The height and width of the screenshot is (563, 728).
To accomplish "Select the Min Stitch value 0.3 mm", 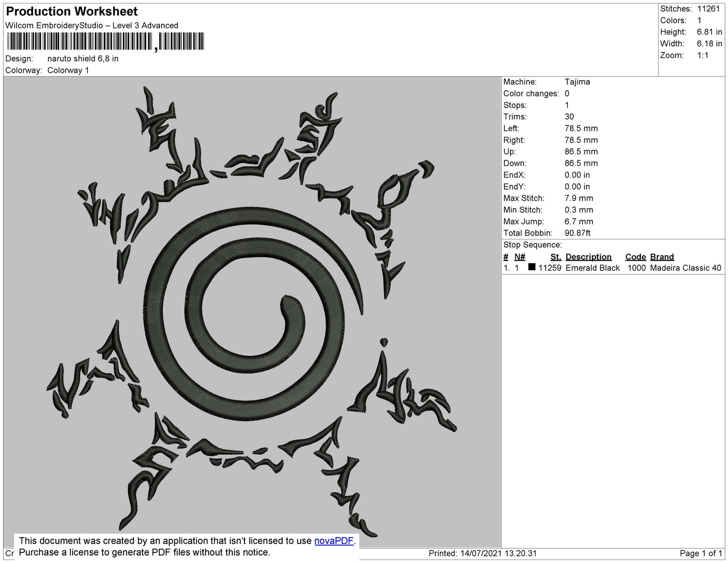I will [579, 210].
